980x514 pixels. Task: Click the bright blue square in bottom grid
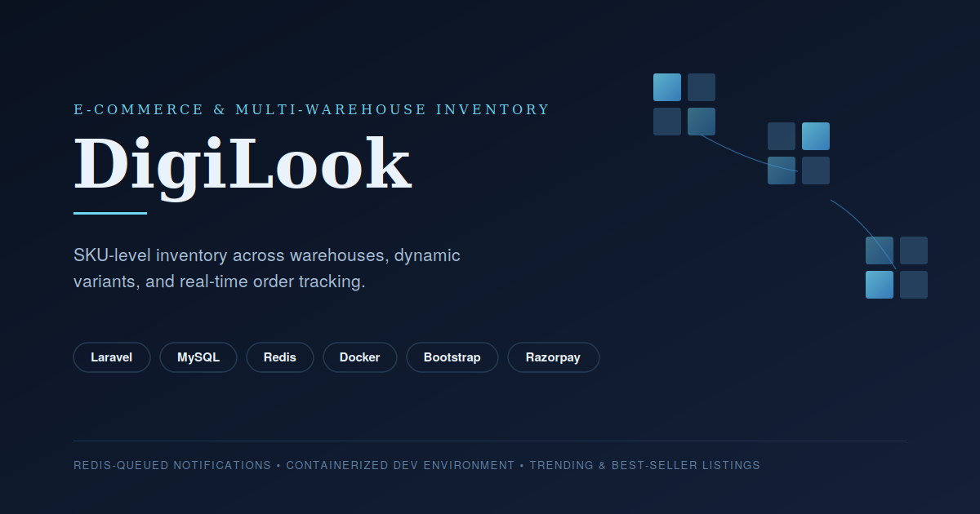click(880, 285)
